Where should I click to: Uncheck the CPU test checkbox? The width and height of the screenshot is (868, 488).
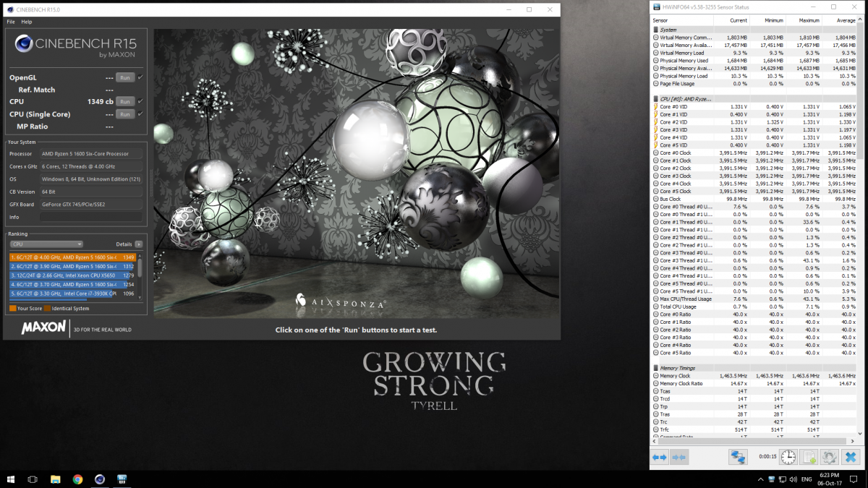coord(140,102)
